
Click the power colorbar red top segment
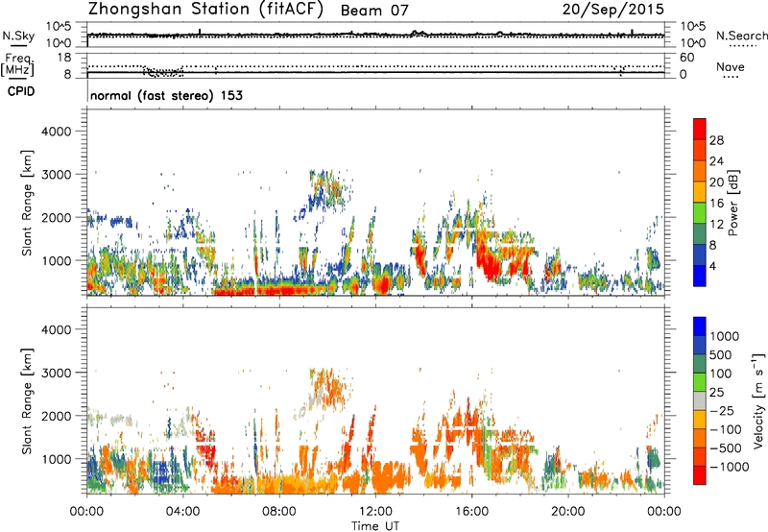click(x=700, y=129)
